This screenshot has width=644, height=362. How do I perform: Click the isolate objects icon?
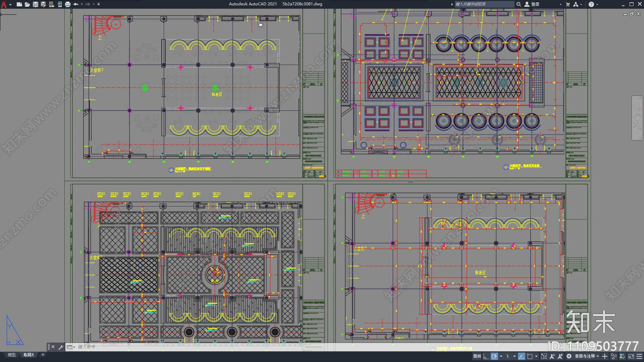tap(613, 356)
